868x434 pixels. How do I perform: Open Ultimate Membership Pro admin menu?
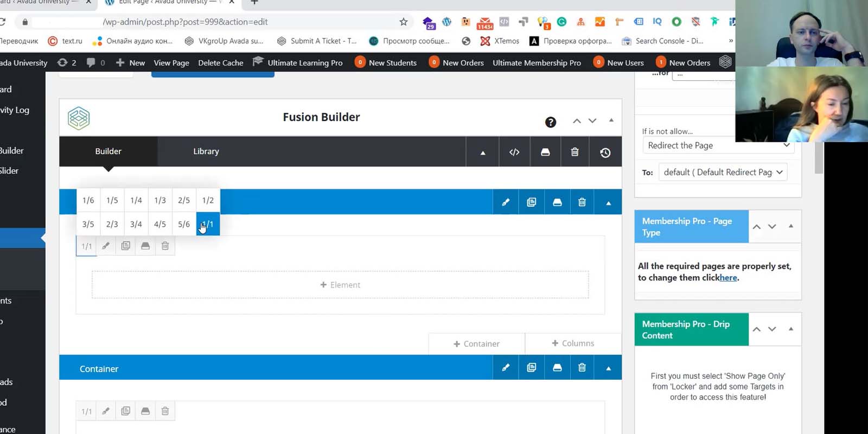537,63
